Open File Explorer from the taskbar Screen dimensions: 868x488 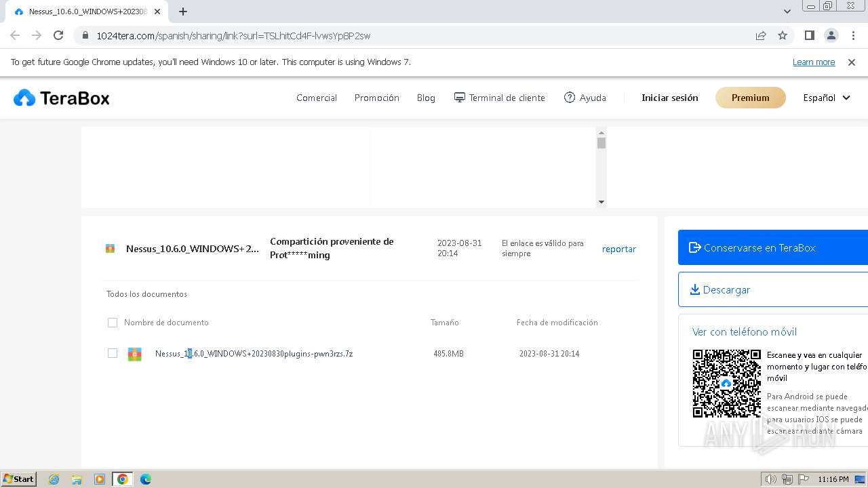(x=77, y=479)
